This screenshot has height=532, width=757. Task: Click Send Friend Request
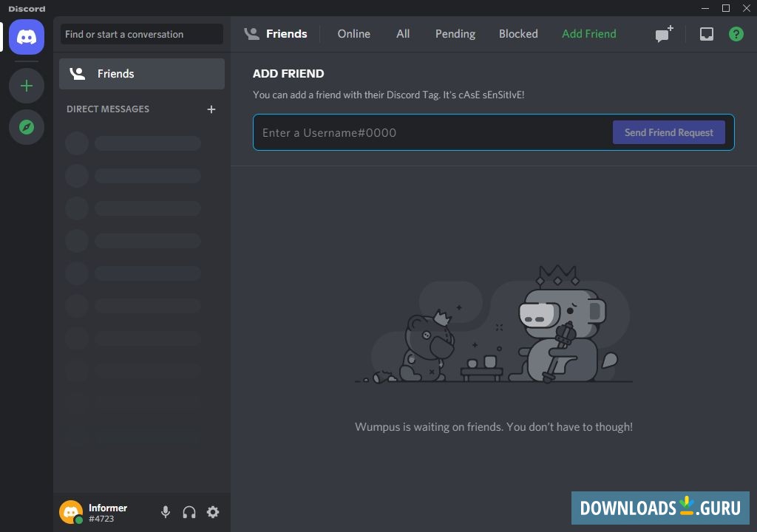(668, 132)
